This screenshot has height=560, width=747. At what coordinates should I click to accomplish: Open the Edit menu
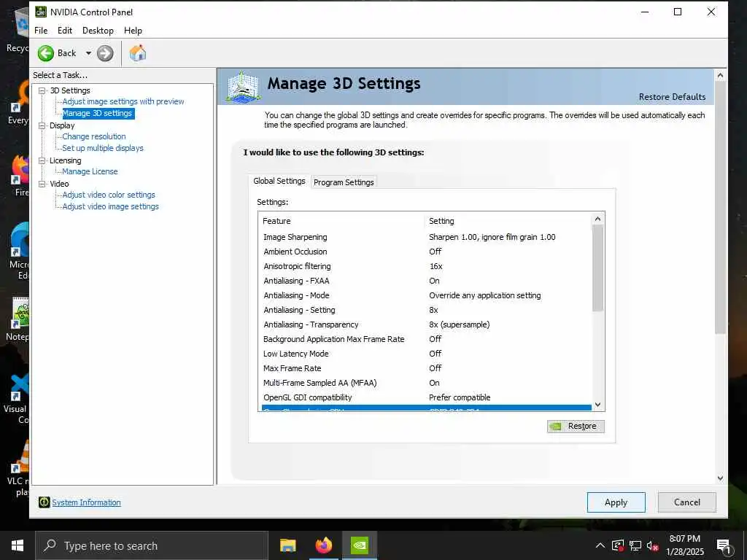pos(65,31)
